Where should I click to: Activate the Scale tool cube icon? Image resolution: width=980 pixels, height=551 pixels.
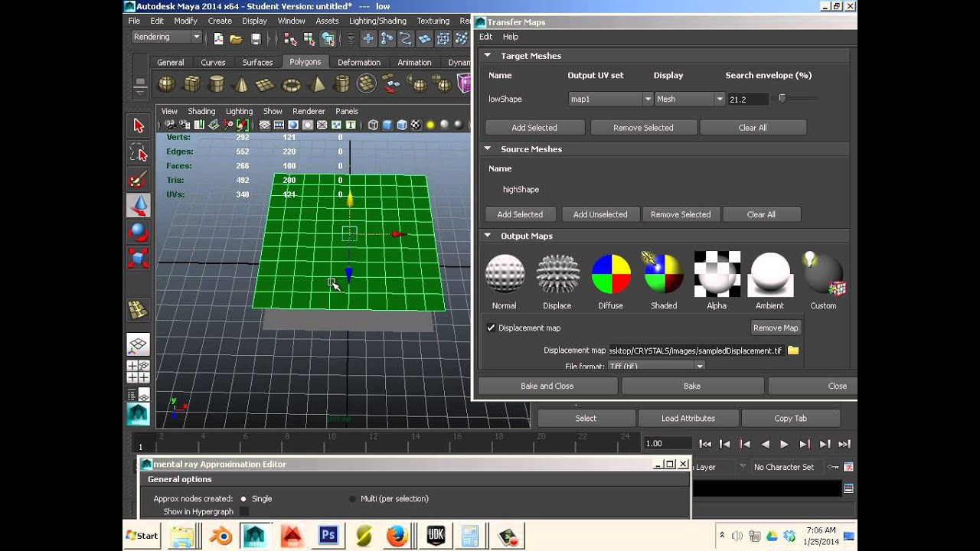click(138, 257)
